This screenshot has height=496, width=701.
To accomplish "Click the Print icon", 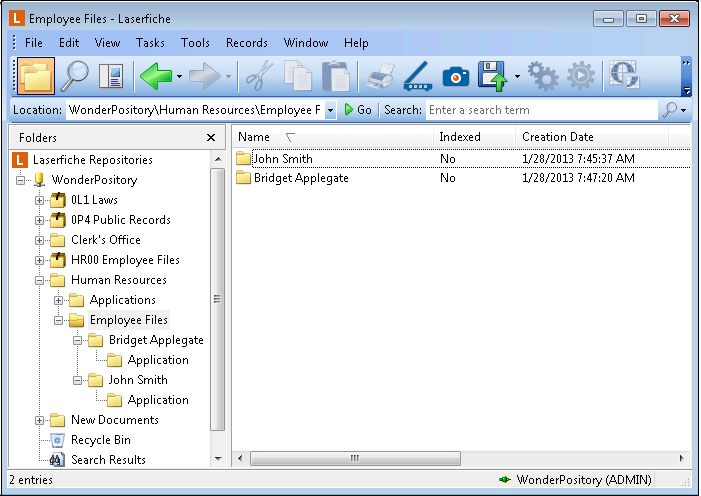I will [x=380, y=76].
